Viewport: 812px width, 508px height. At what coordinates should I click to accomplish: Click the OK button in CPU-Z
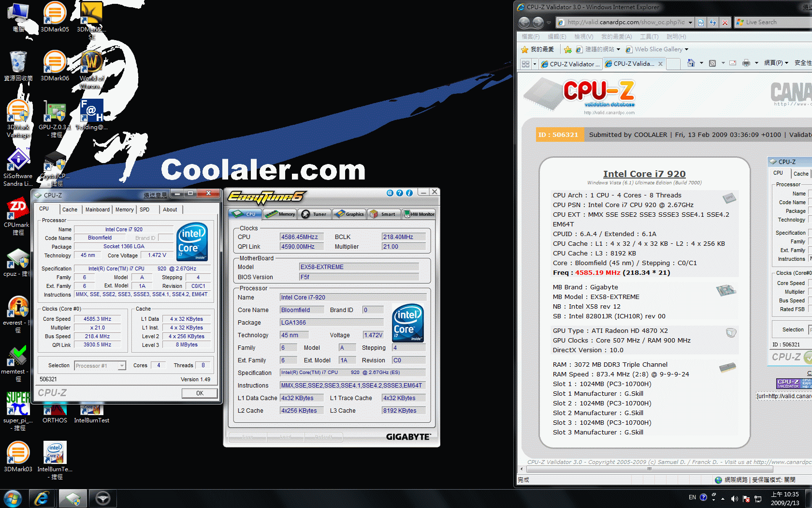point(200,393)
